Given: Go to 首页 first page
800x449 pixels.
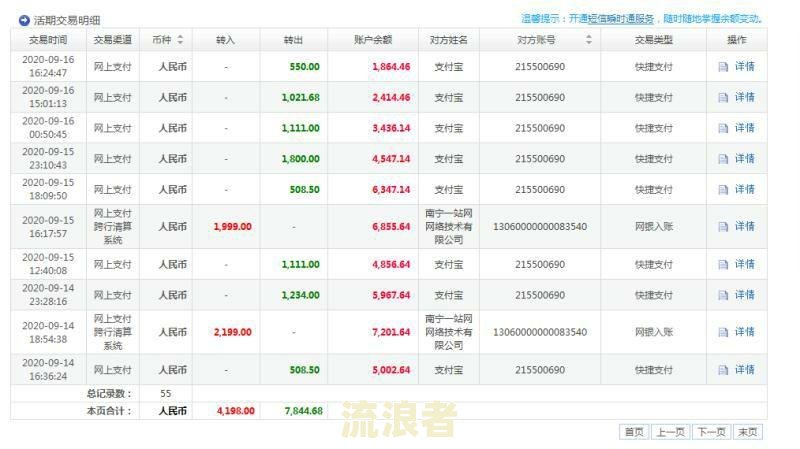Looking at the screenshot, I should click(634, 432).
